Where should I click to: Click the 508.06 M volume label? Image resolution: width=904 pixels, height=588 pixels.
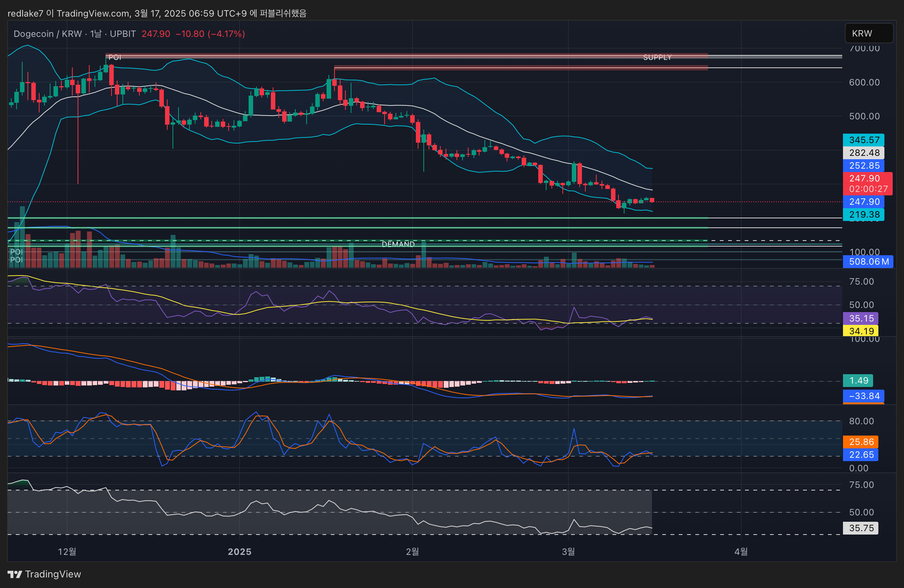[x=867, y=262]
